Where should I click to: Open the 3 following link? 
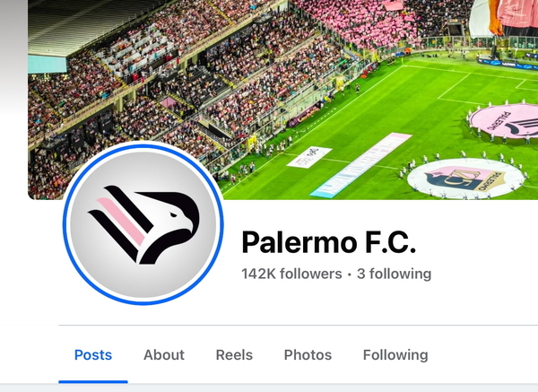(x=395, y=274)
